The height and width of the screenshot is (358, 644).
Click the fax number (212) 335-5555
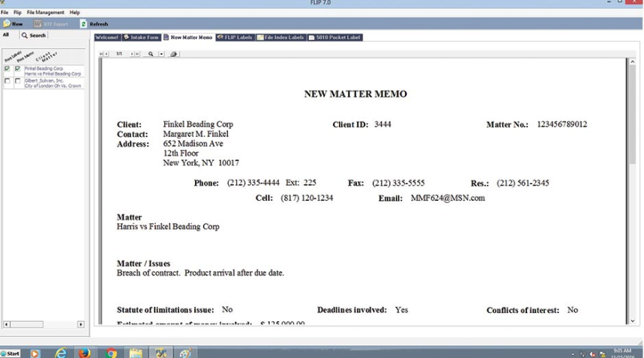tap(398, 183)
